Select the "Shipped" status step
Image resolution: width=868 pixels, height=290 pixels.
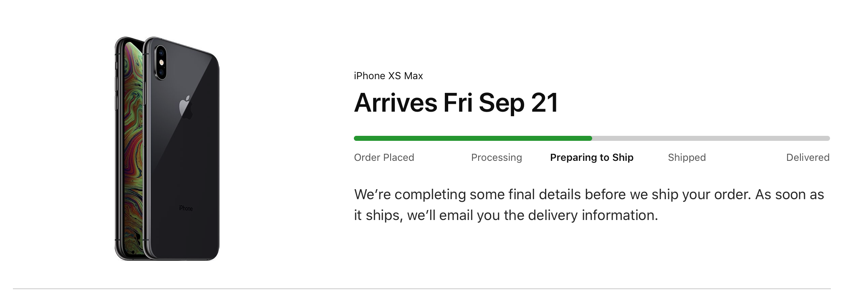tap(686, 157)
